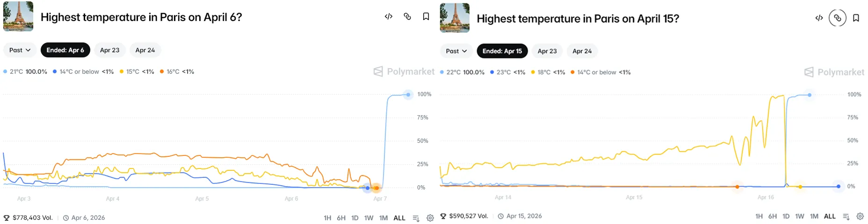Open chart settings gear on April 6 chart
The height and width of the screenshot is (224, 868).
pos(430,218)
